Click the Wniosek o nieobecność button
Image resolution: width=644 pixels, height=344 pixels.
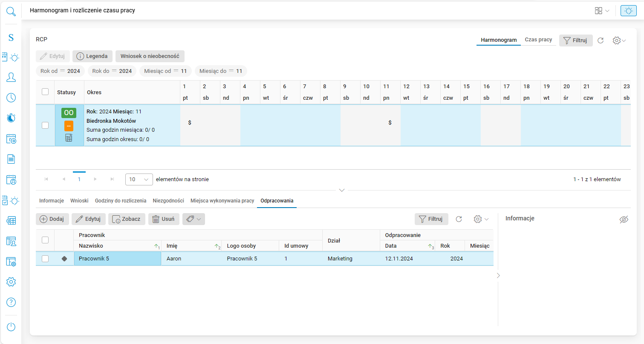150,56
